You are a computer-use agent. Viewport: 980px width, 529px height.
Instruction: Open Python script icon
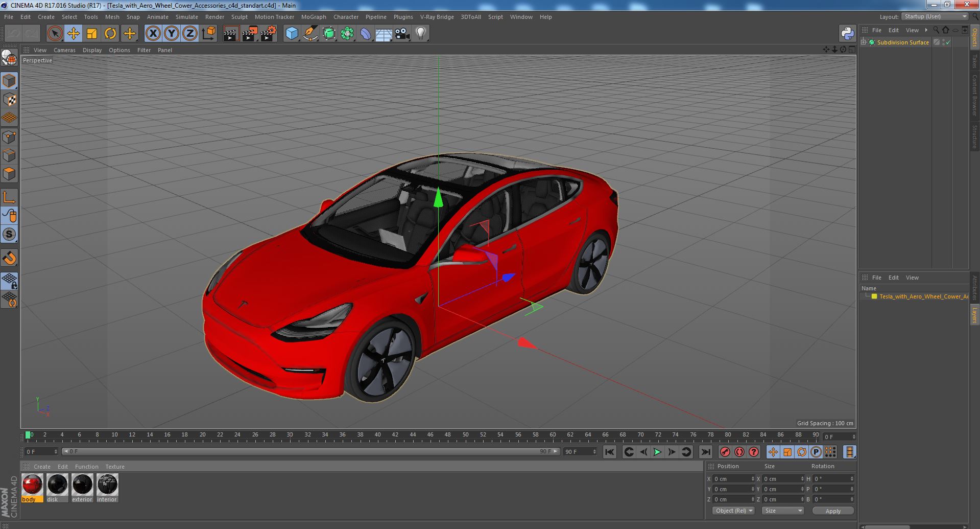pyautogui.click(x=847, y=34)
